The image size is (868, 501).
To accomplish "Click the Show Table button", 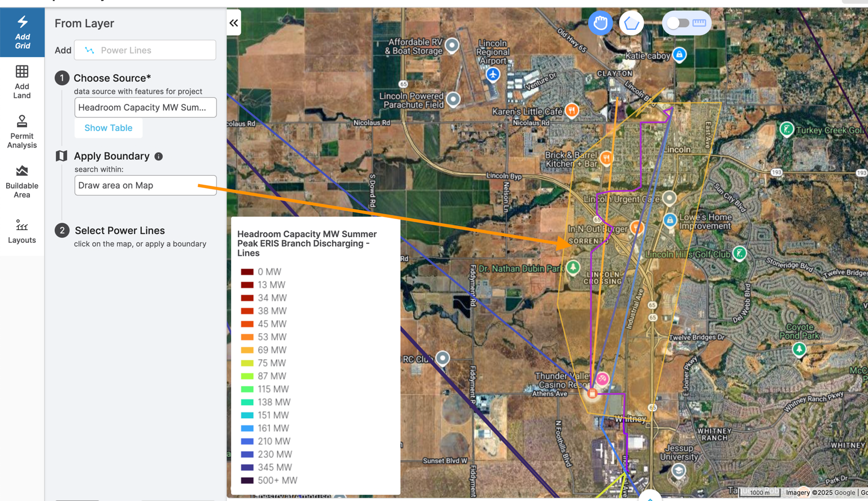I will click(x=108, y=128).
